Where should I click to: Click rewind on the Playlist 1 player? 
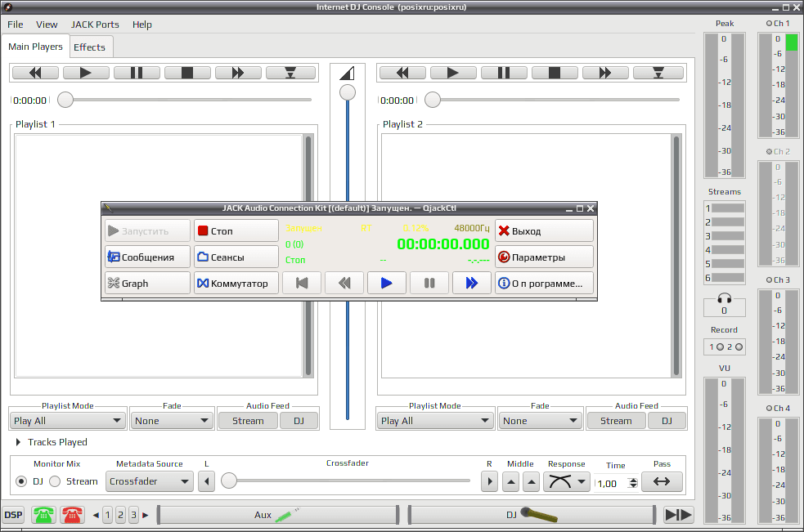tap(35, 73)
